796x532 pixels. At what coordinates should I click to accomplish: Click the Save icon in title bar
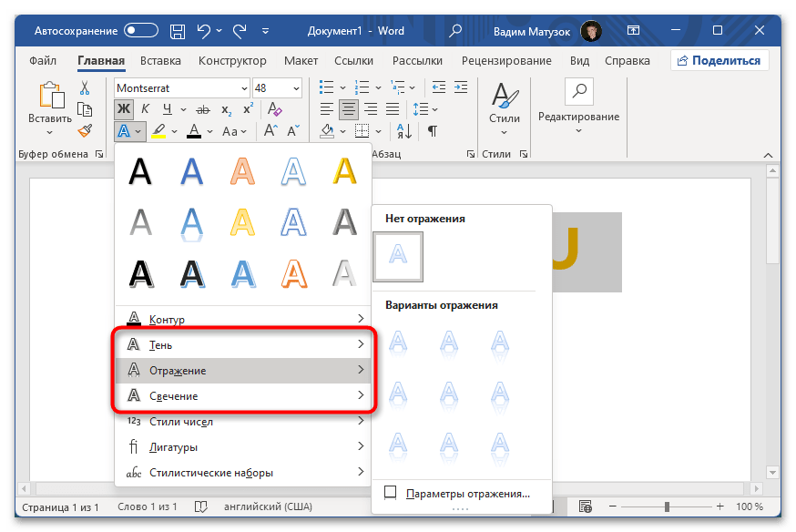[179, 31]
